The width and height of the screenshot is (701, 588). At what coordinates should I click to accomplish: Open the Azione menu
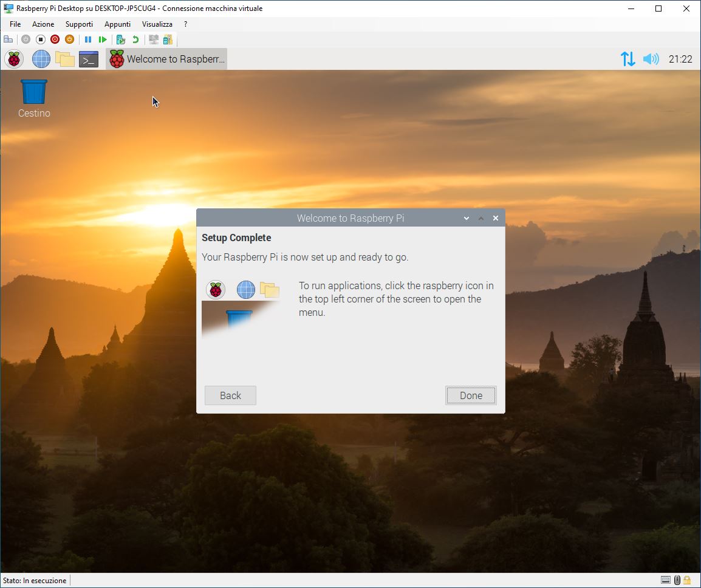43,24
